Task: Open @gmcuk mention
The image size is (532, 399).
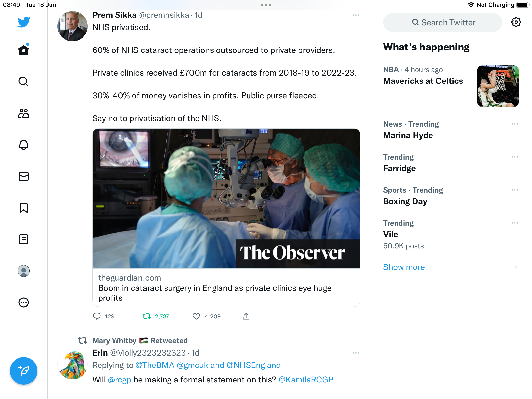Action: [x=192, y=365]
